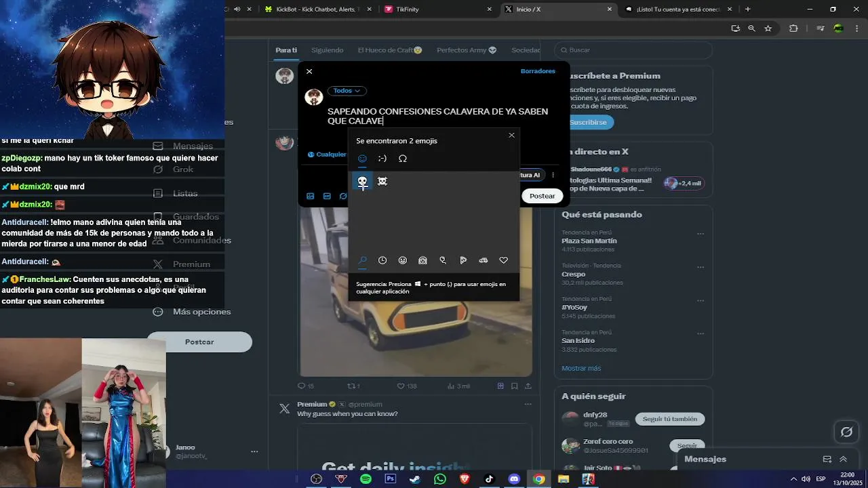This screenshot has height=488, width=868.
Task: Switch to the symbols omega tab
Action: [403, 159]
